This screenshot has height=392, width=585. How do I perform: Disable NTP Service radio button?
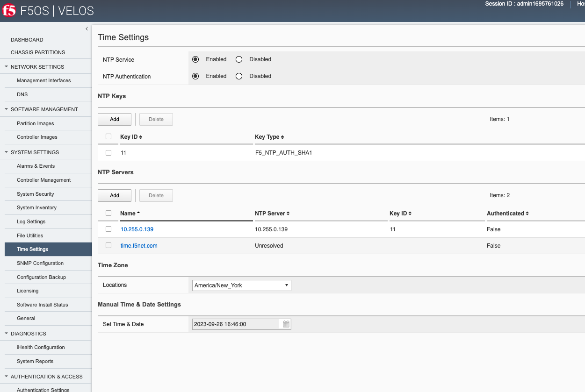pyautogui.click(x=239, y=59)
